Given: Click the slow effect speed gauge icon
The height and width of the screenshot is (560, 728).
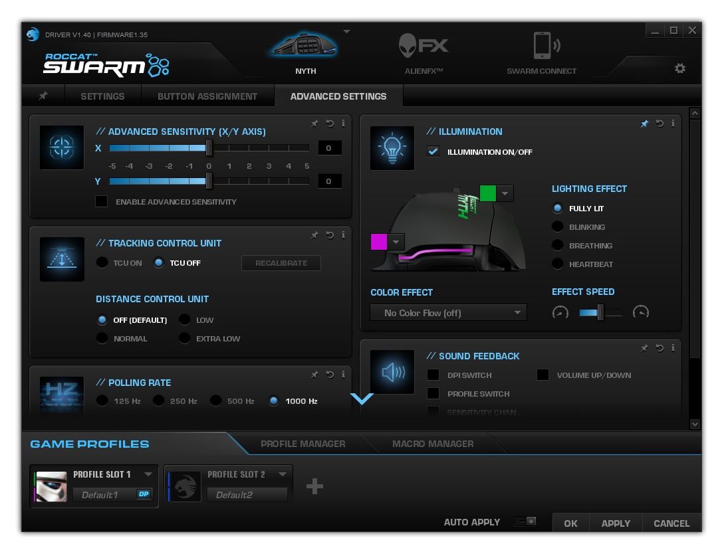Looking at the screenshot, I should pyautogui.click(x=560, y=312).
